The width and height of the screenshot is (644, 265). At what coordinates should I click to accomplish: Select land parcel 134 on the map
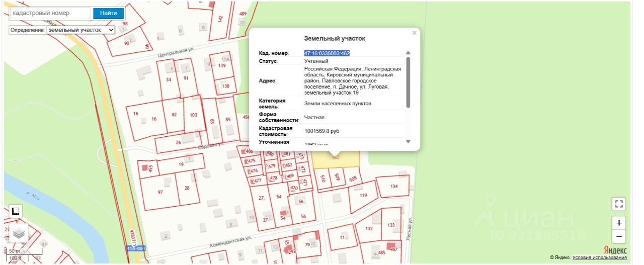(393, 187)
